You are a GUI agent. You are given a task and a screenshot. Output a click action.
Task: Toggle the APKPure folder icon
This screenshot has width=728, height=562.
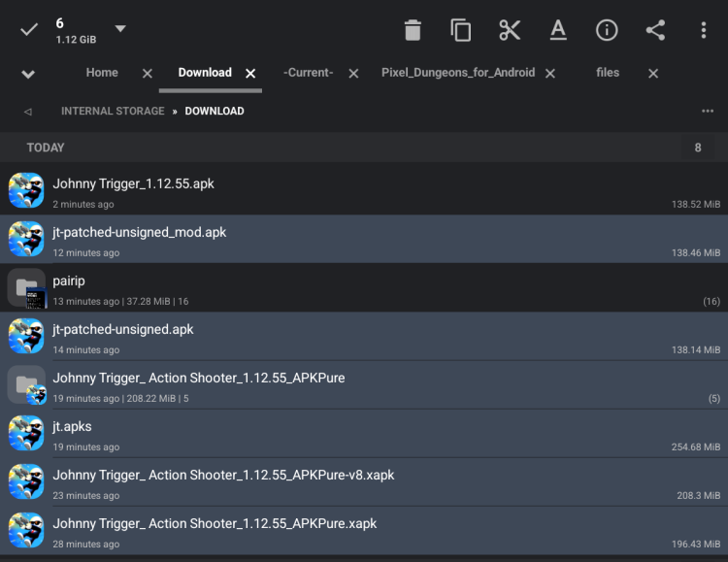tap(26, 384)
